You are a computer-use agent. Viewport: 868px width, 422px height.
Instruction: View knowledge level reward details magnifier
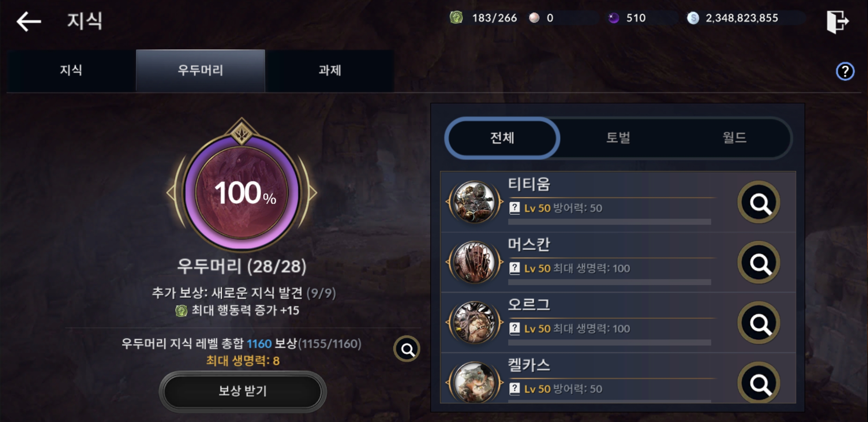pyautogui.click(x=407, y=349)
